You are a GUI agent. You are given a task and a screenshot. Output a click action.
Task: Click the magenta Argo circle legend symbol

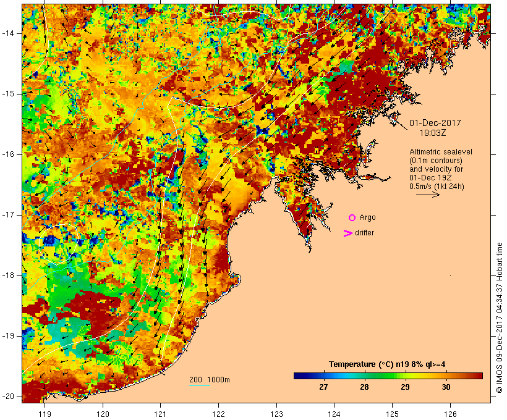click(352, 218)
